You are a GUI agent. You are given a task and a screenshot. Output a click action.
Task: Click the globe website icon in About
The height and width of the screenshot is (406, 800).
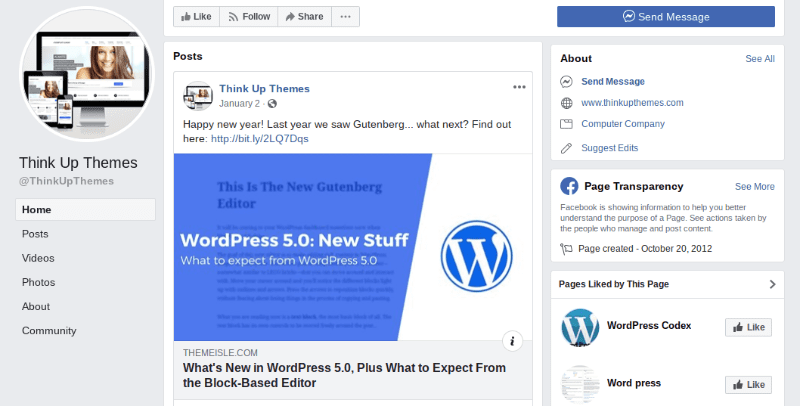566,103
